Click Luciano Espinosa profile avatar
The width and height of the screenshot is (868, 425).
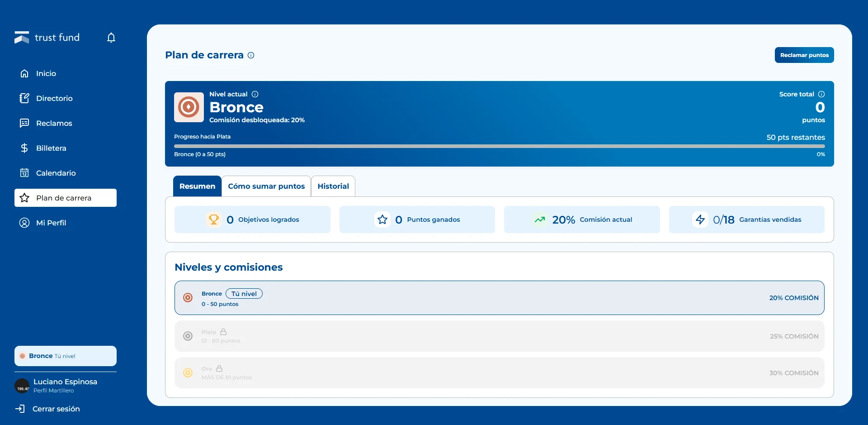tap(22, 386)
